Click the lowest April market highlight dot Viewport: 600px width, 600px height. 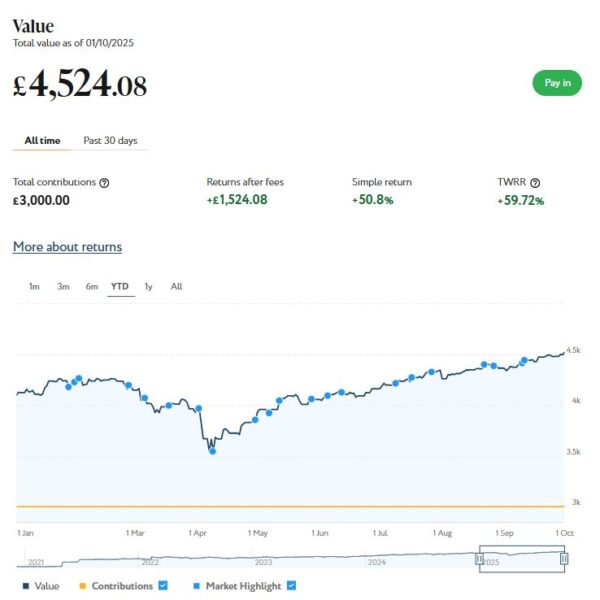(x=212, y=451)
